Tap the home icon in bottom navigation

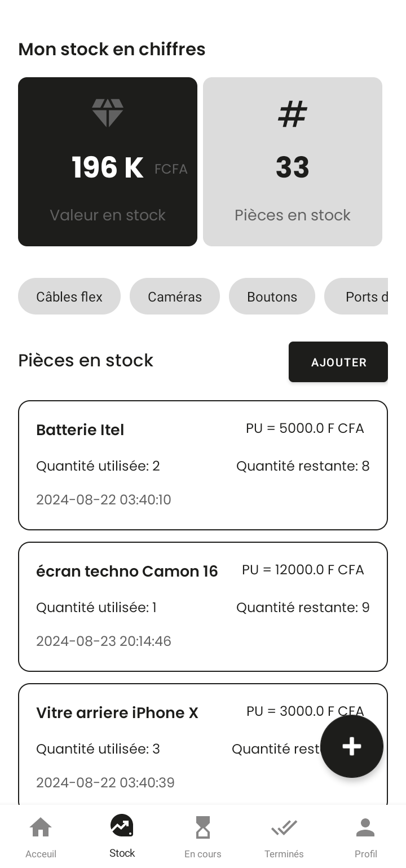pos(41,827)
